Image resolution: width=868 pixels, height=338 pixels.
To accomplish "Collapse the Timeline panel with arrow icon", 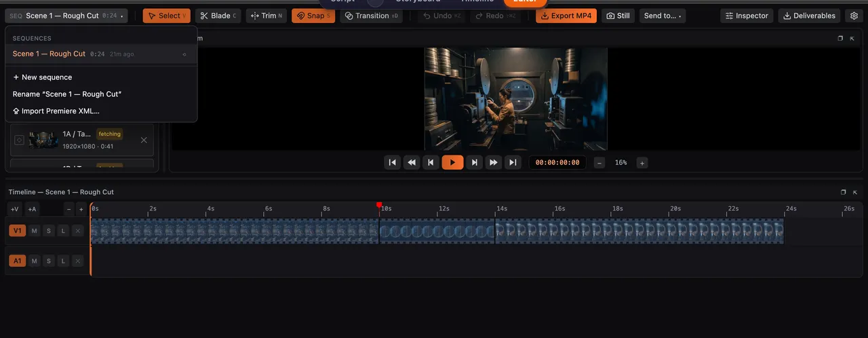I will click(855, 192).
